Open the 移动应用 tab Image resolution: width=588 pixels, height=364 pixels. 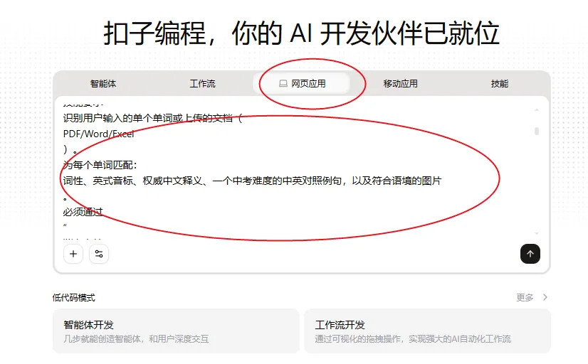(x=400, y=83)
